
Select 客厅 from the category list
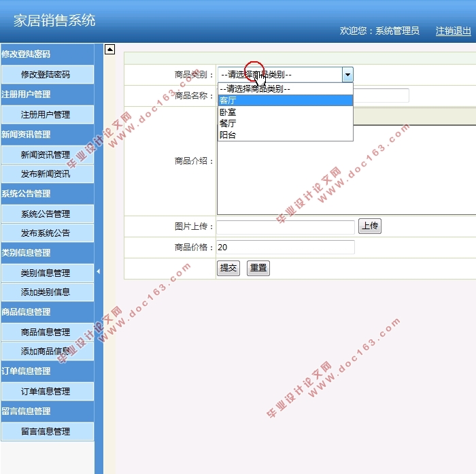286,100
